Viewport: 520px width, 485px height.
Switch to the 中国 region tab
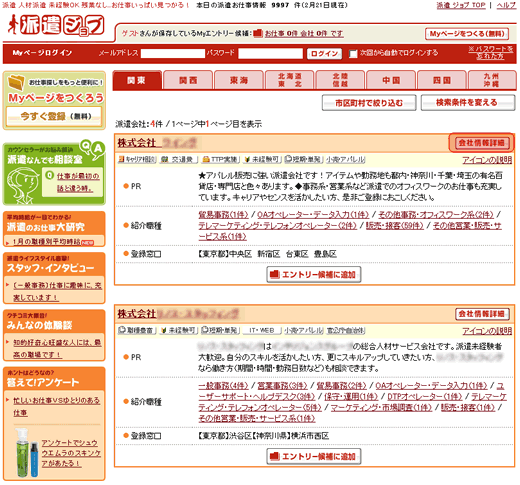pyautogui.click(x=391, y=80)
